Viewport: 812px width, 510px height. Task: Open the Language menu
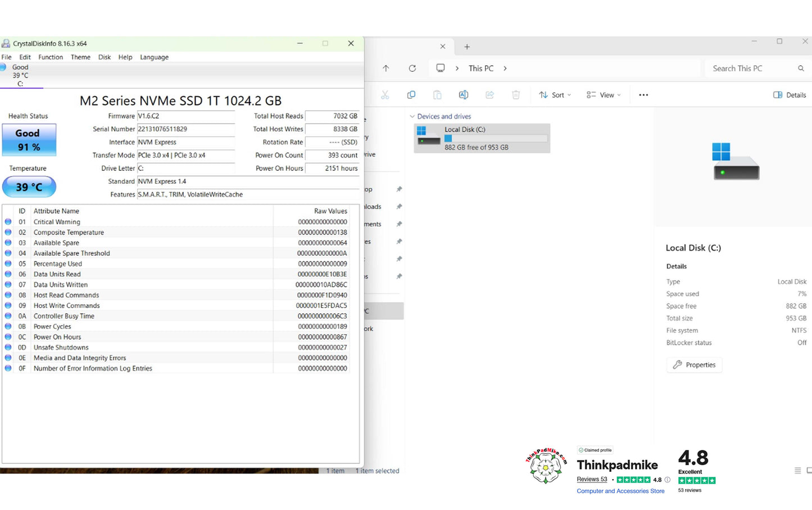[x=154, y=57]
